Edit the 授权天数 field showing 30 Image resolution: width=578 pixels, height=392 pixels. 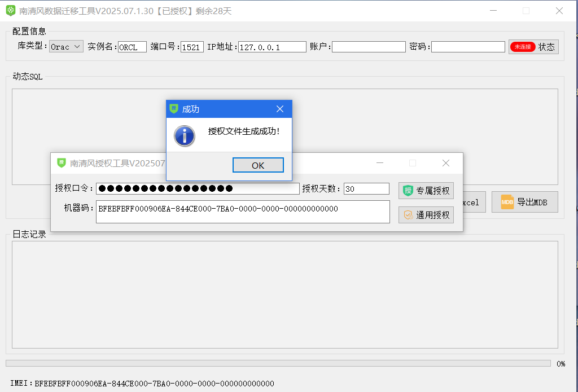366,188
